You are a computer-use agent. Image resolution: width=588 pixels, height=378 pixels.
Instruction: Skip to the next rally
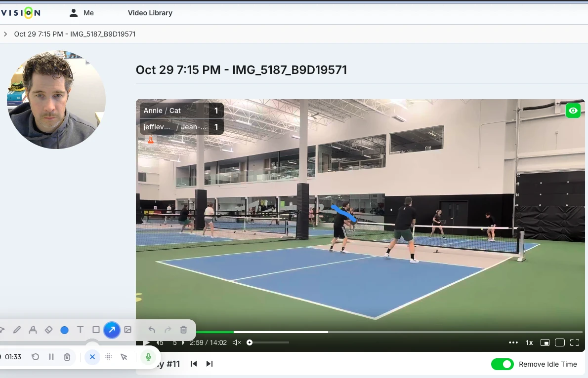[x=209, y=364]
